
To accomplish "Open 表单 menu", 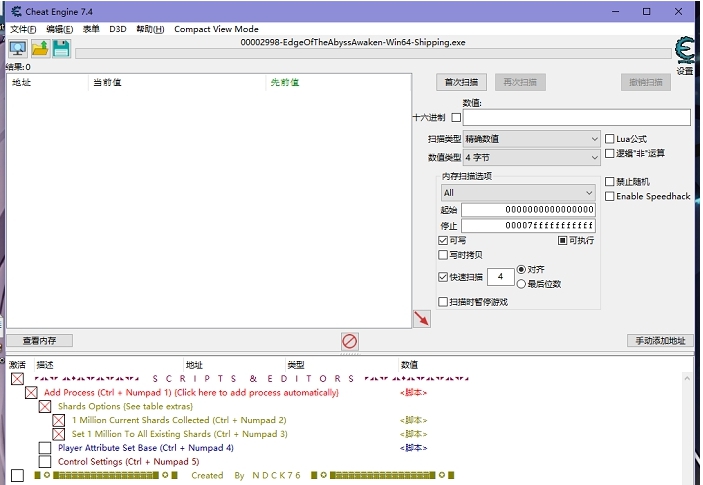I will pos(91,29).
